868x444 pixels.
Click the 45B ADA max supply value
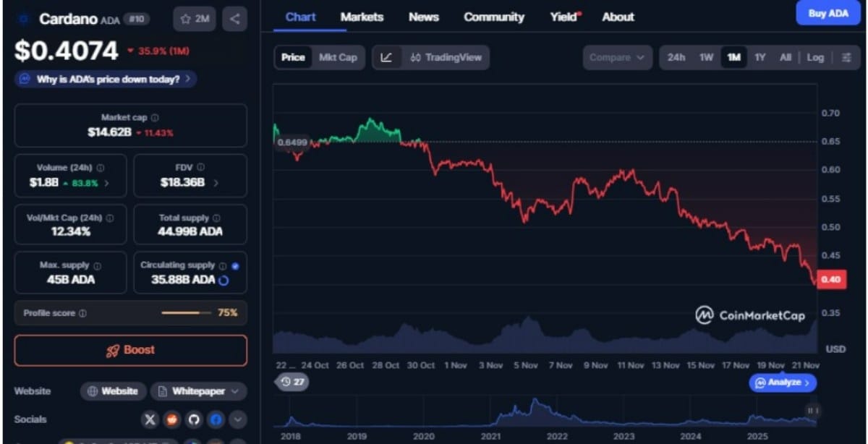click(x=71, y=279)
